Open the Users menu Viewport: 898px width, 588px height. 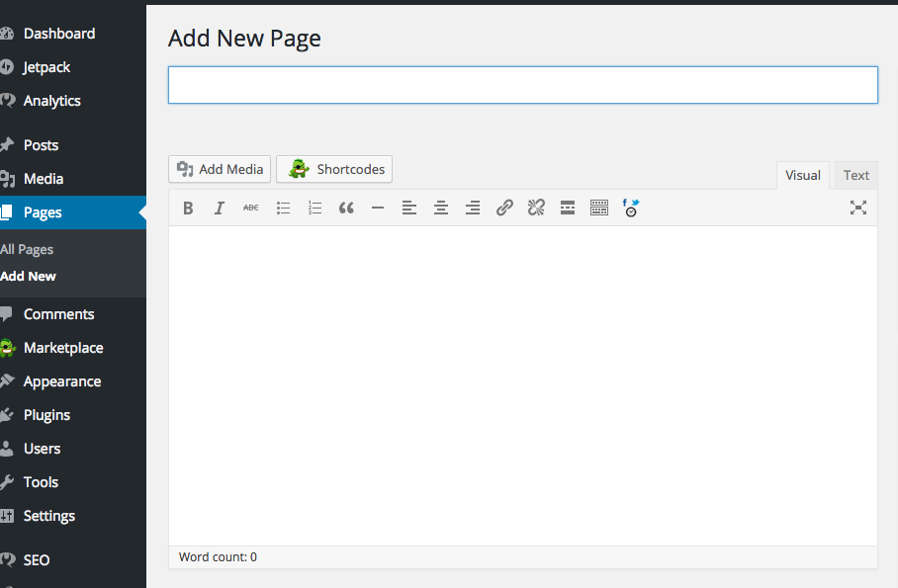[42, 449]
